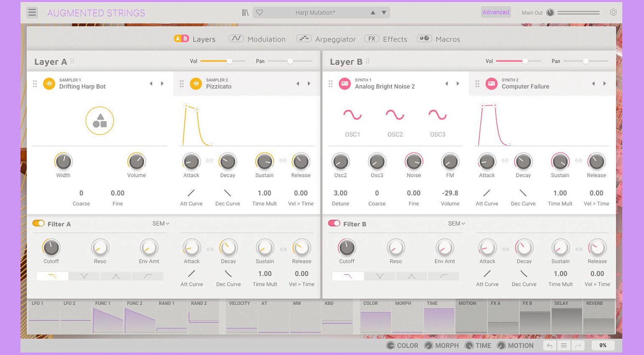Switch to the Layers tab
The width and height of the screenshot is (644, 355).
click(x=194, y=39)
